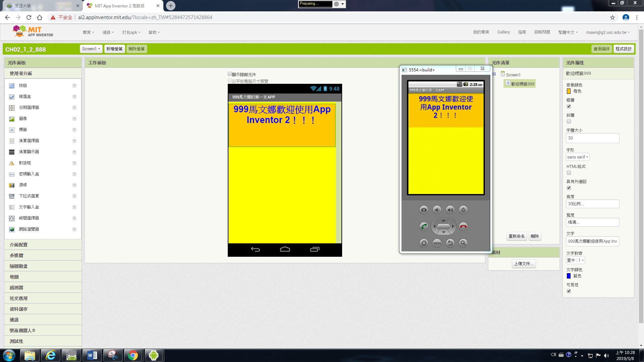This screenshot has height=362, width=644.
Task: Toggle 粗體 bold checkbox
Action: [569, 106]
